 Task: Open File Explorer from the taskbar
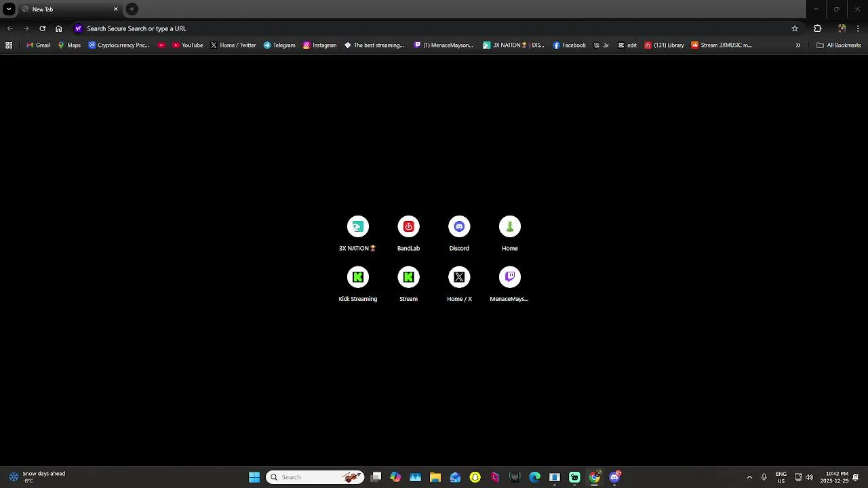435,477
